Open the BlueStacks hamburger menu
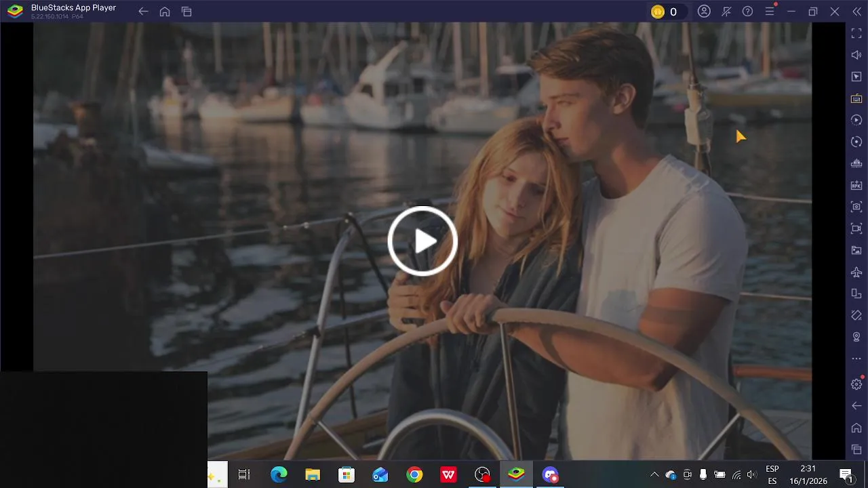This screenshot has height=488, width=868. (769, 12)
